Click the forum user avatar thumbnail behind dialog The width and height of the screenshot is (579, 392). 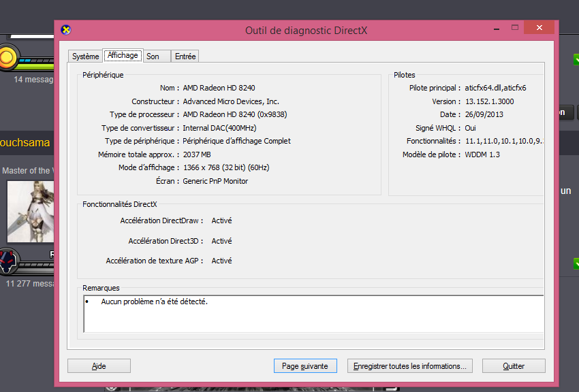click(x=31, y=211)
